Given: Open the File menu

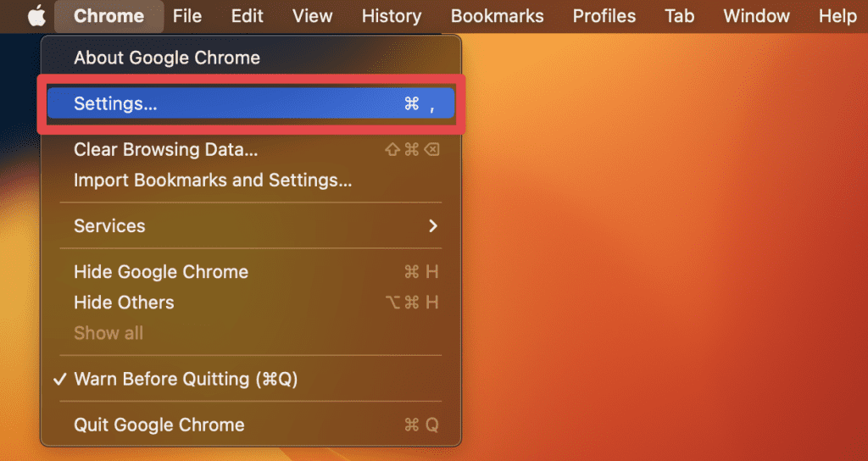Looking at the screenshot, I should (187, 16).
